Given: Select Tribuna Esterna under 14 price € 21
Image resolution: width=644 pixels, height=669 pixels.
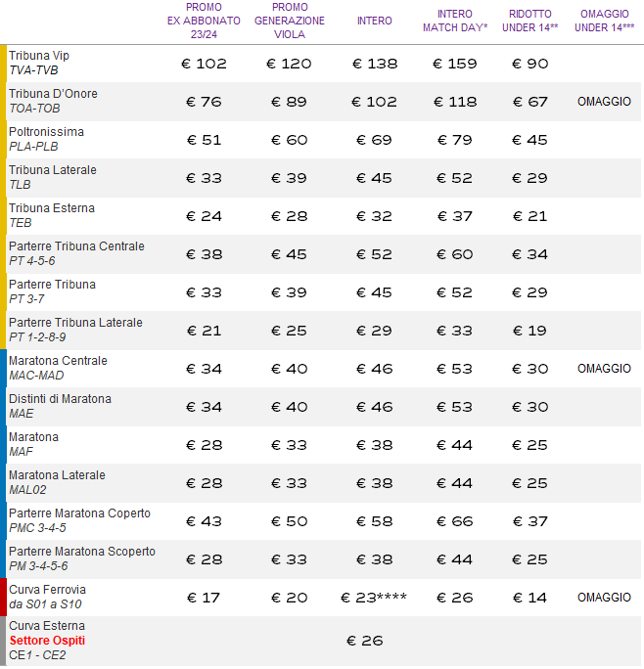Looking at the screenshot, I should pos(529,216).
